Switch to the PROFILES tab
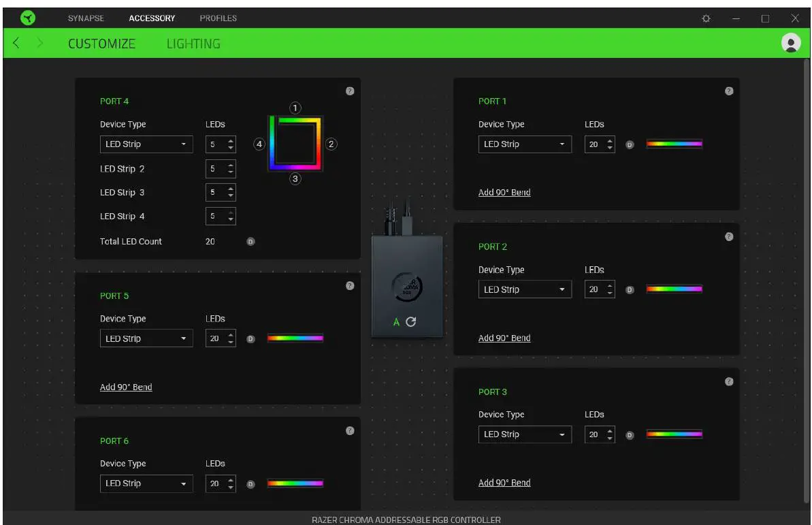 [x=218, y=18]
